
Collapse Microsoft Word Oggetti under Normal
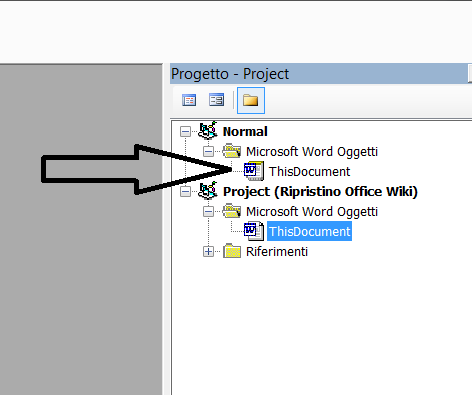(208, 152)
